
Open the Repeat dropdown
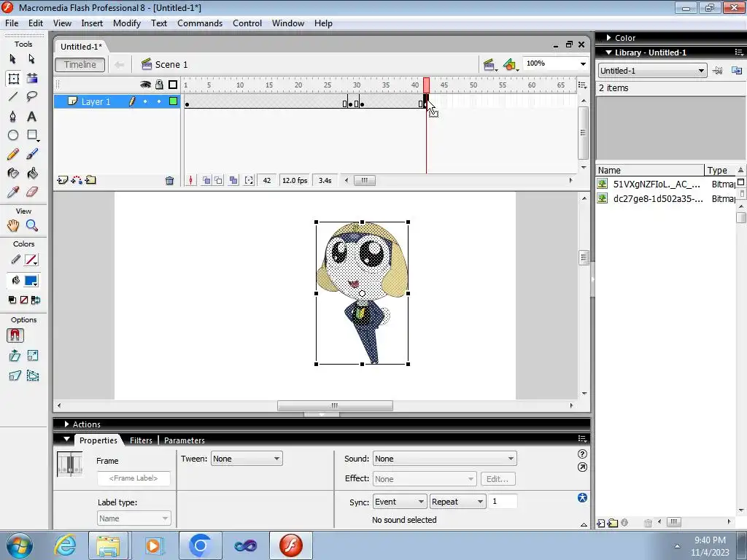tap(457, 502)
